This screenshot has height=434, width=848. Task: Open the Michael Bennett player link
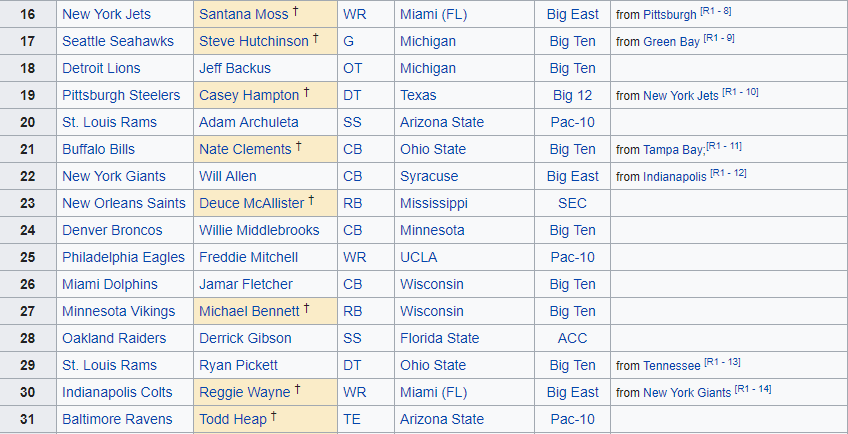coord(250,312)
